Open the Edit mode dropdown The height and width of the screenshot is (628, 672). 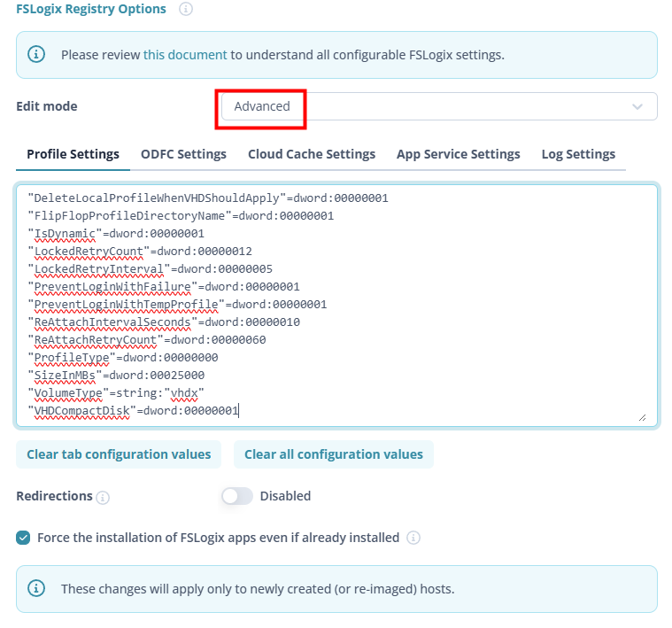[439, 106]
